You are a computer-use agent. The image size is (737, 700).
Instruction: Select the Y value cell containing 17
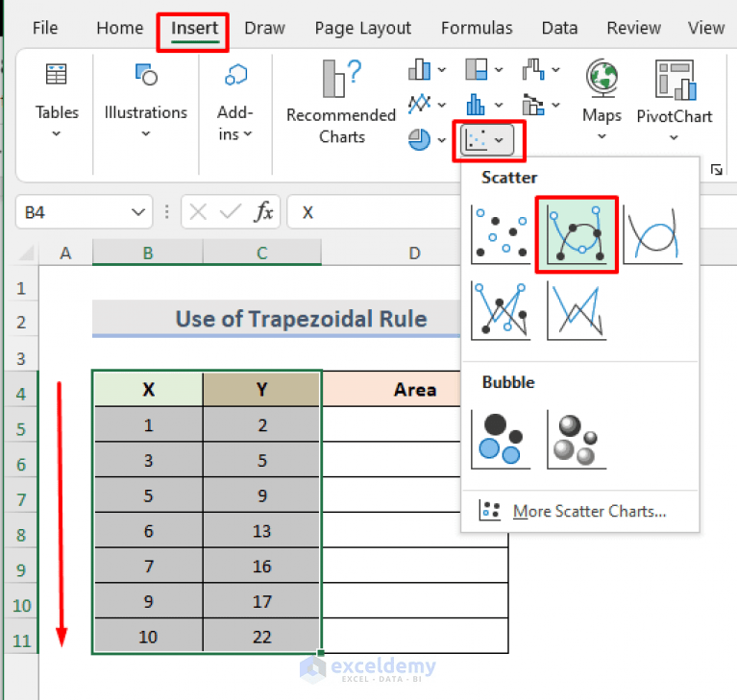coord(261,601)
